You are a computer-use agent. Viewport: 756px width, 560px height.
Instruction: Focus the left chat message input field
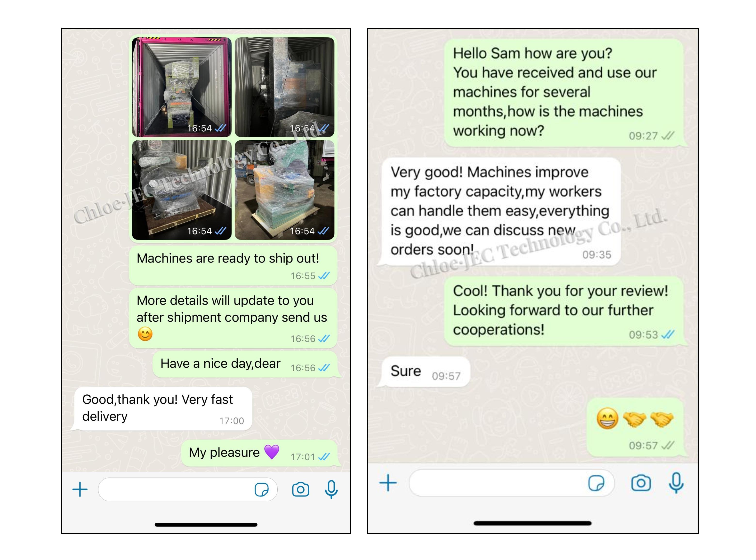[x=188, y=489]
